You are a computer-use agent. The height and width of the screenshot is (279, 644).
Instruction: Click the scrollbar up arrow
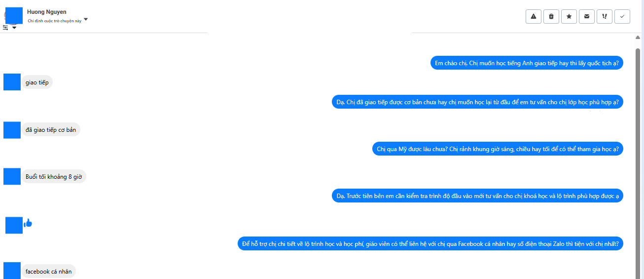click(638, 38)
